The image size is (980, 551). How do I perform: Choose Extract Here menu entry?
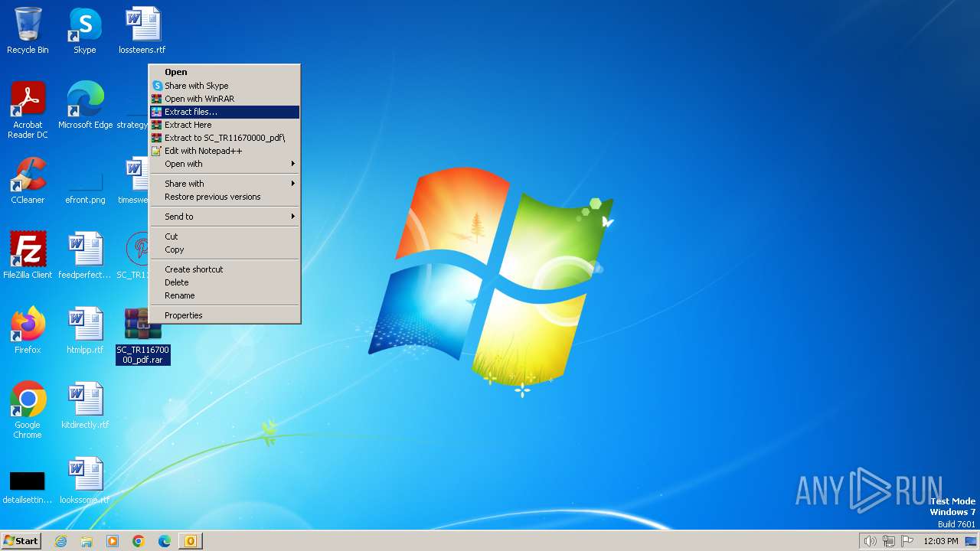(224, 125)
